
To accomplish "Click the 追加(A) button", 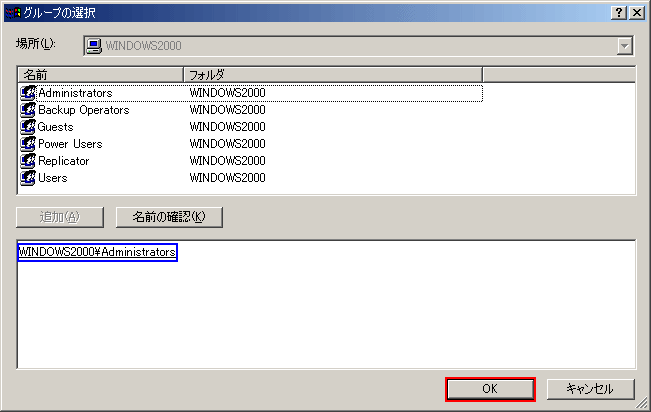I will [60, 217].
